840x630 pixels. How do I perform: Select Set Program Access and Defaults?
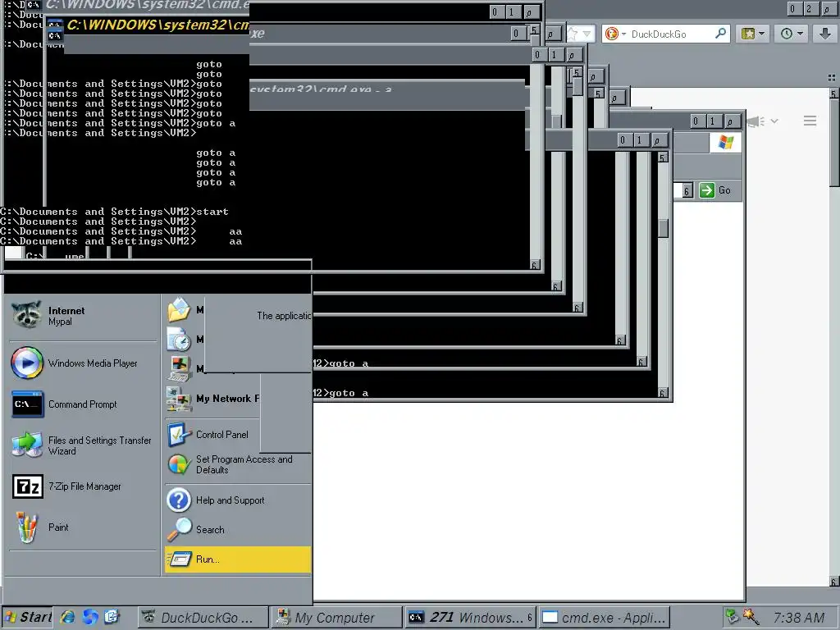coord(238,464)
